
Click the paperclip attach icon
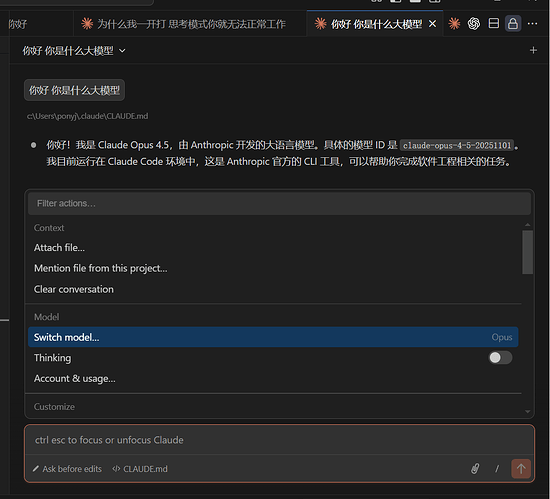pos(475,468)
